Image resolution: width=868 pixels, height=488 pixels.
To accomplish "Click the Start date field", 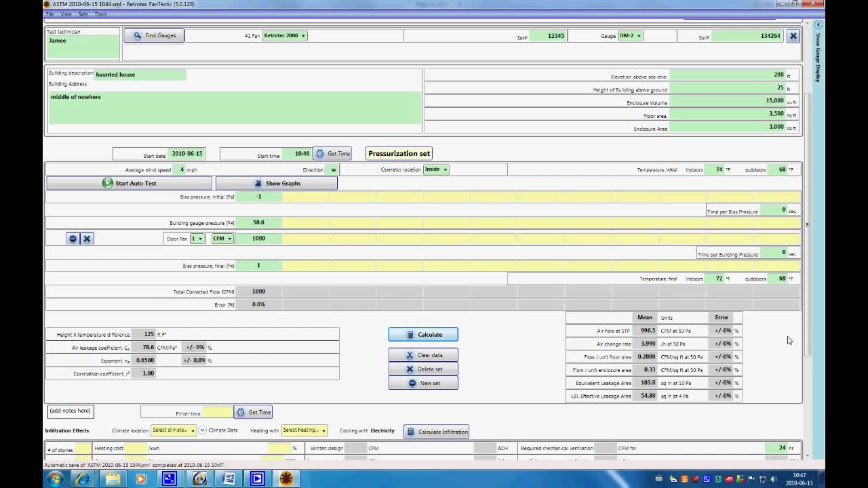I will pos(186,154).
